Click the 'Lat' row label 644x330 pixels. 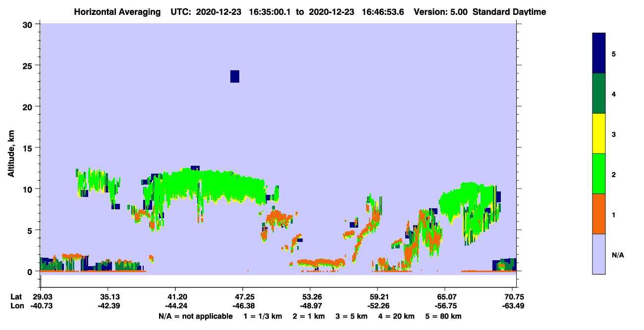(16, 297)
